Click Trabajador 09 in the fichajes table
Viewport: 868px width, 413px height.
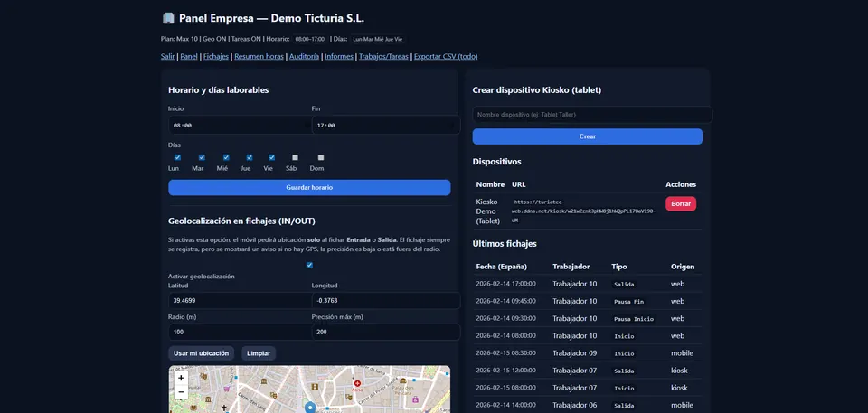coord(575,352)
